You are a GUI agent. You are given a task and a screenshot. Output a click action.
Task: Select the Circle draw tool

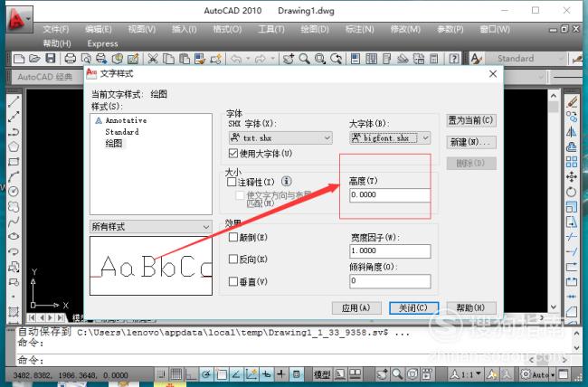tap(14, 192)
